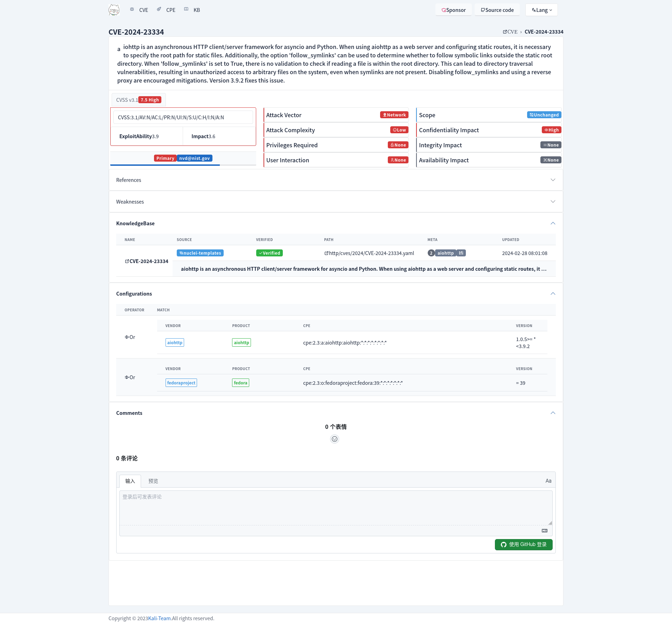Expand the References section
The image size is (672, 623).
(336, 180)
